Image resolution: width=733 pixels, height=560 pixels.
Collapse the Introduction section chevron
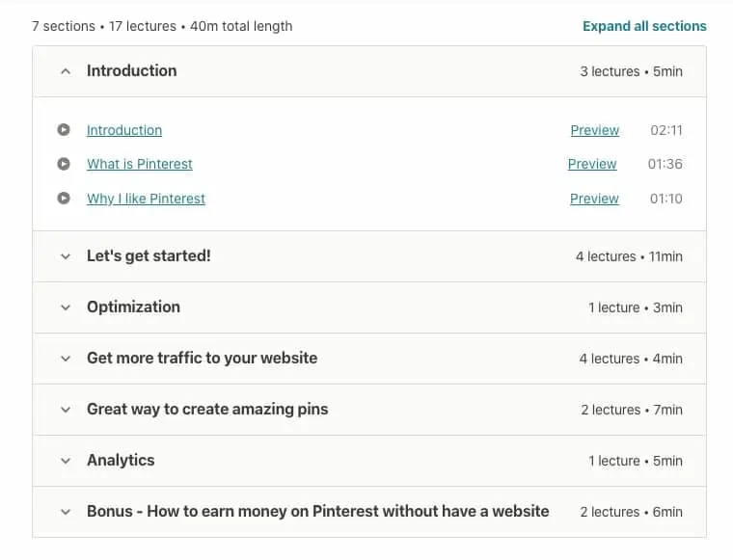(66, 71)
